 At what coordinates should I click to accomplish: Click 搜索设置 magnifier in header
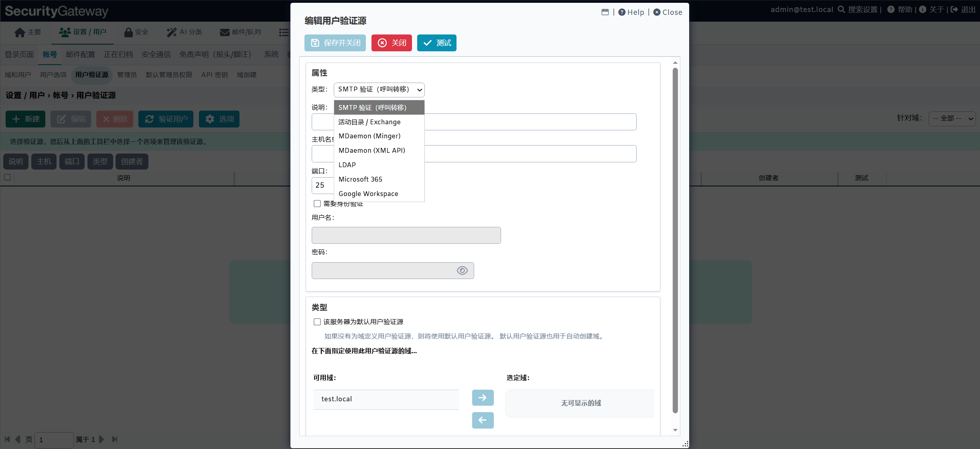pyautogui.click(x=842, y=9)
